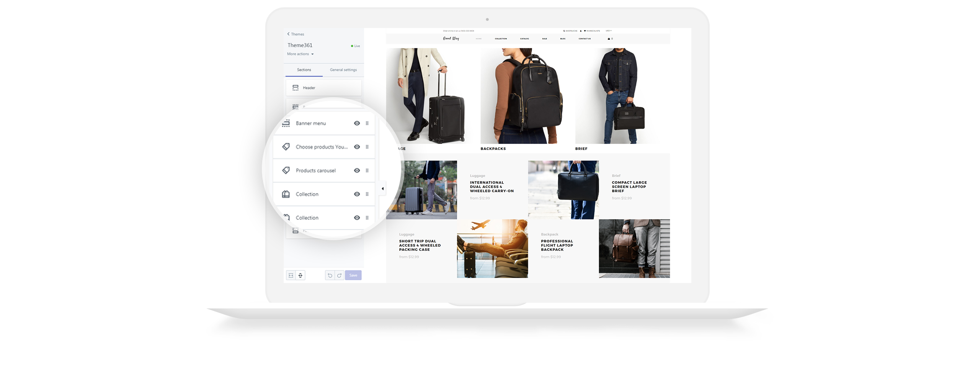Screen dimensions: 980x383
Task: Open the Header section settings
Action: (323, 88)
